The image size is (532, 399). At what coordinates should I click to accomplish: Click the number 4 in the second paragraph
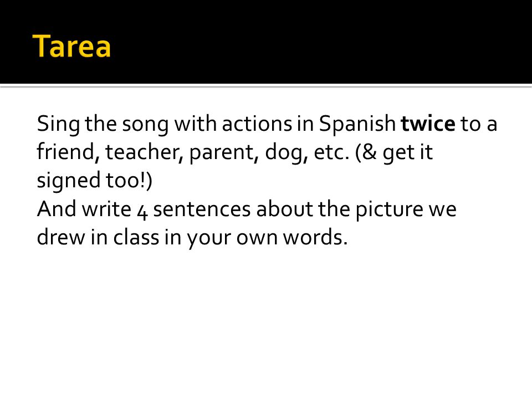coord(142,211)
